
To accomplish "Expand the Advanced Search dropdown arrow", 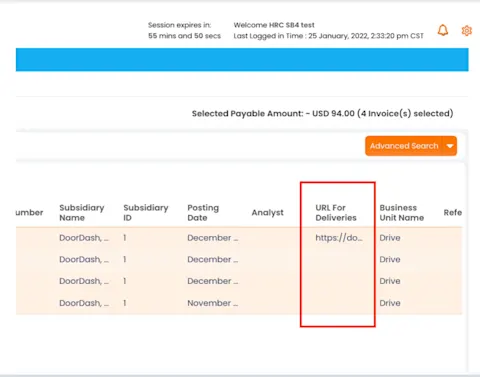I will pos(450,146).
